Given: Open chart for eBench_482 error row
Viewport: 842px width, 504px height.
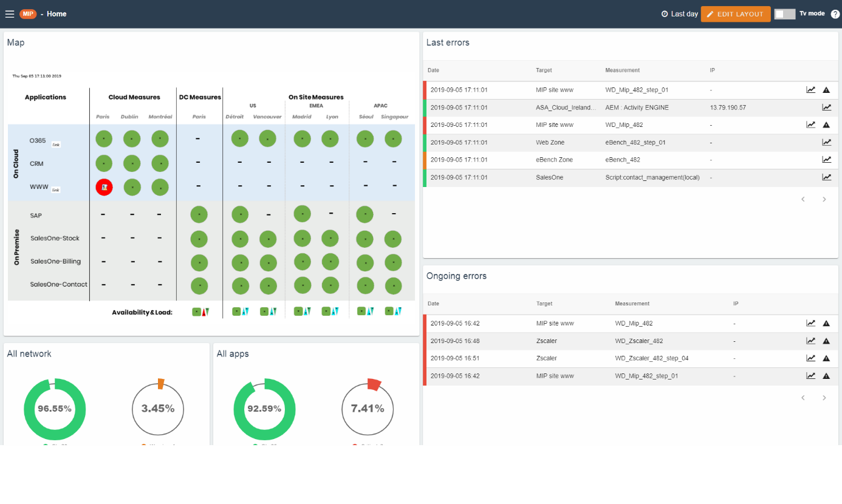Looking at the screenshot, I should [x=826, y=160].
